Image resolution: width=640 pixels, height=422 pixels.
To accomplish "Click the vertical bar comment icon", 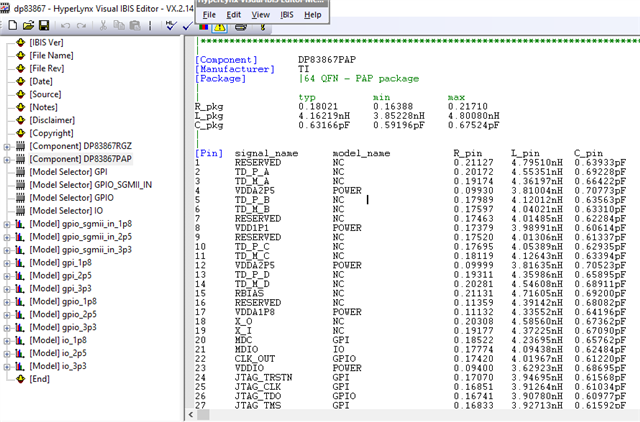I will click(x=150, y=26).
